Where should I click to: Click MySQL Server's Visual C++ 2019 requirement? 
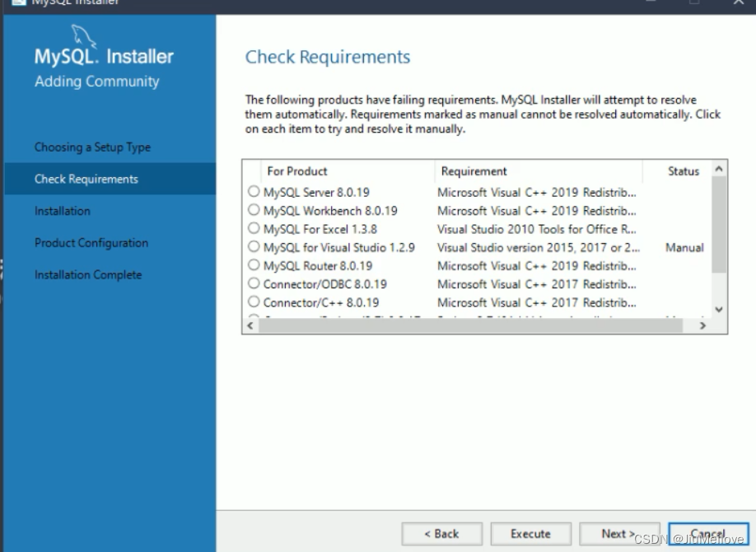click(x=537, y=193)
